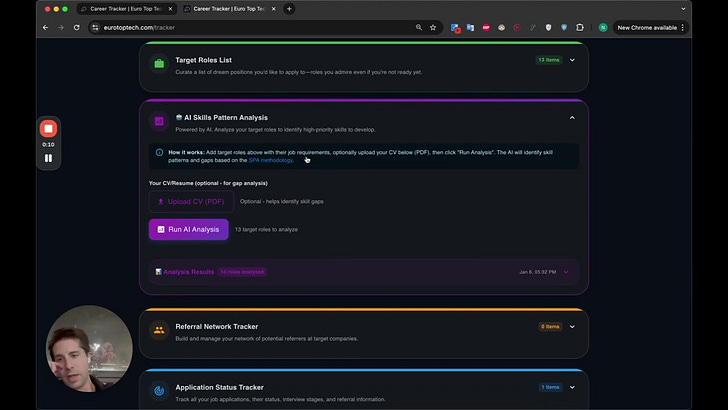Click the Target Roles List heading

(203, 60)
